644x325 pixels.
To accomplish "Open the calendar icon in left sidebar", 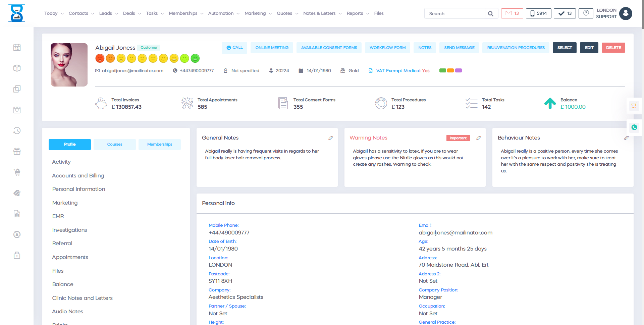I will point(17,47).
